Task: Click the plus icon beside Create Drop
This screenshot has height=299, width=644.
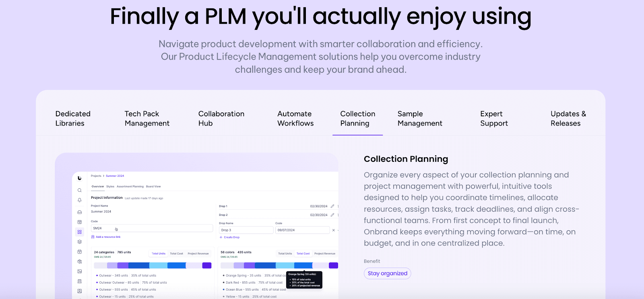Action: click(221, 237)
